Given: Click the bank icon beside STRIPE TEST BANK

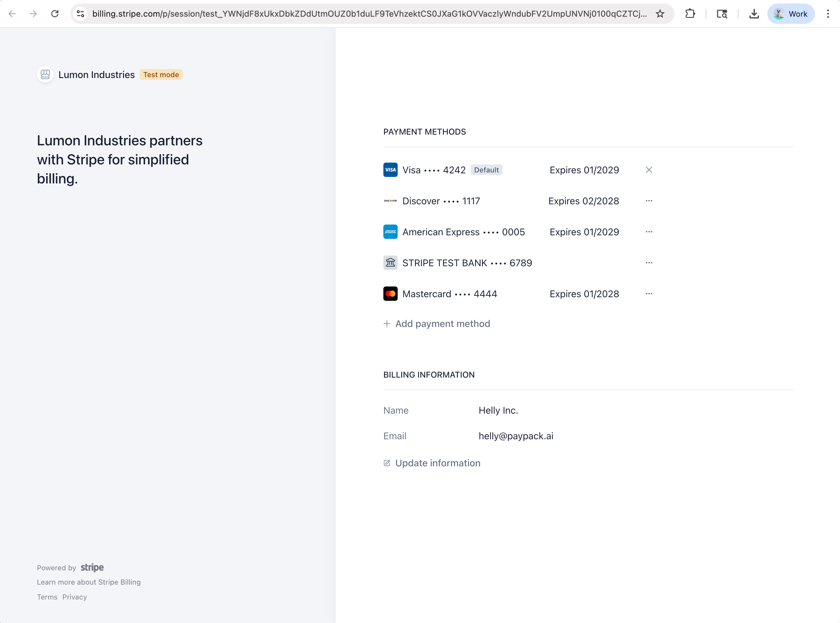Looking at the screenshot, I should [x=391, y=262].
